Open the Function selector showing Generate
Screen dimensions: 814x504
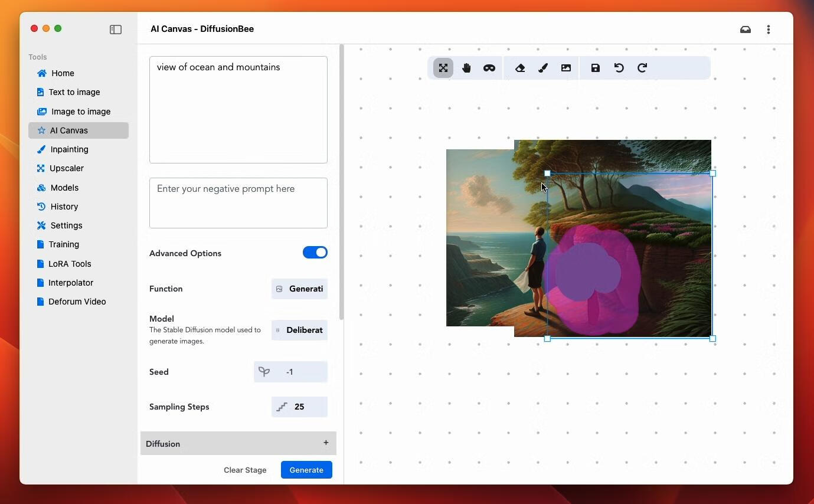coord(299,289)
